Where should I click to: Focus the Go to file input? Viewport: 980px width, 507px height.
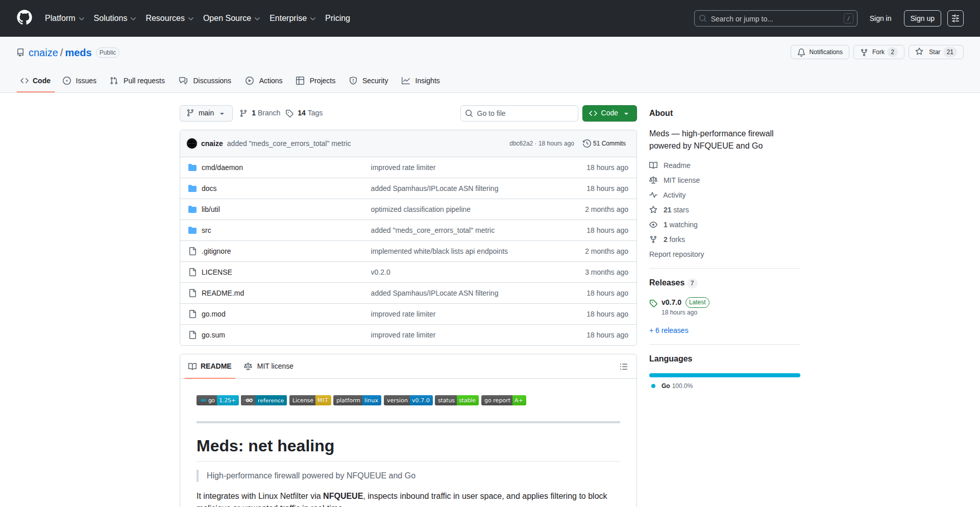click(519, 113)
